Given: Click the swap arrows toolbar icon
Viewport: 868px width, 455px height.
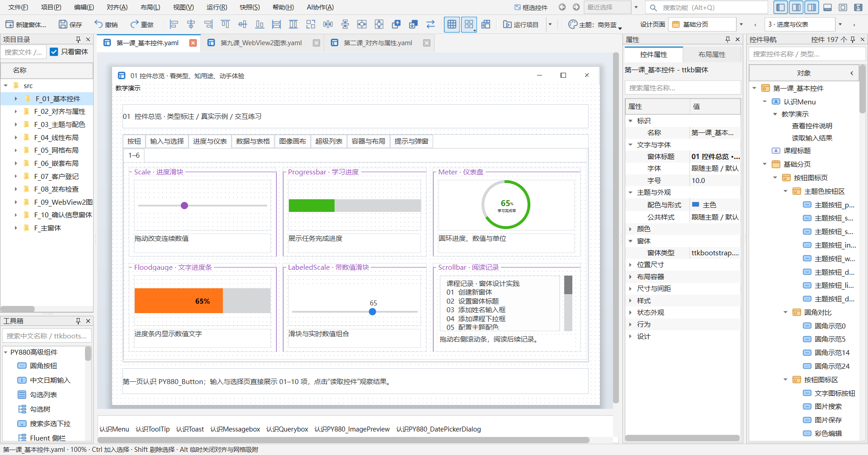Looking at the screenshot, I should (430, 24).
